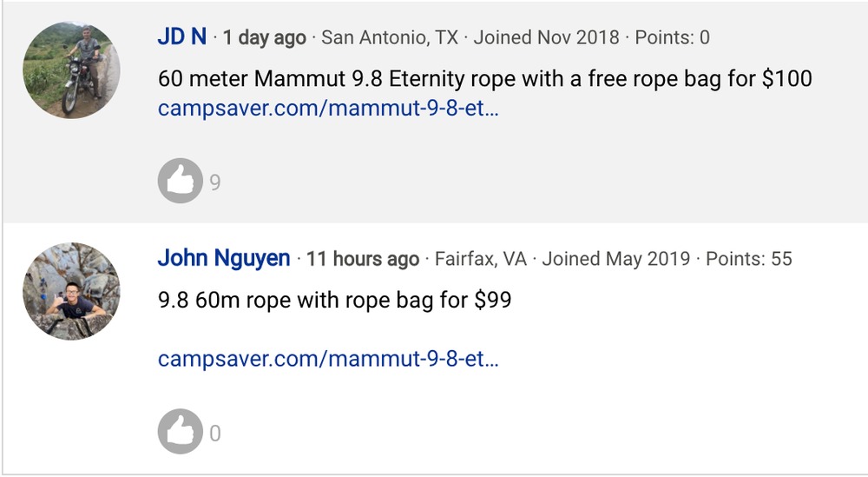Click the Fairfax, VA location
This screenshot has width=868, height=477.
tap(480, 259)
